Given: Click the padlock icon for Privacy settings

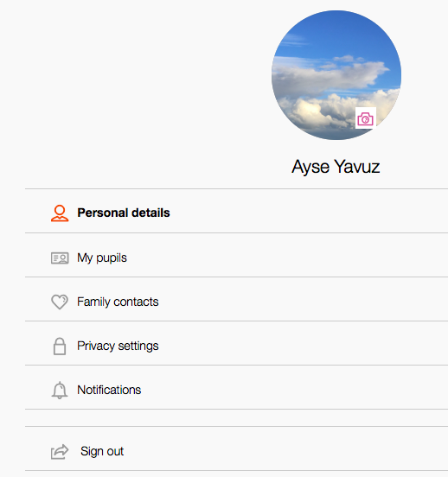Looking at the screenshot, I should (60, 347).
